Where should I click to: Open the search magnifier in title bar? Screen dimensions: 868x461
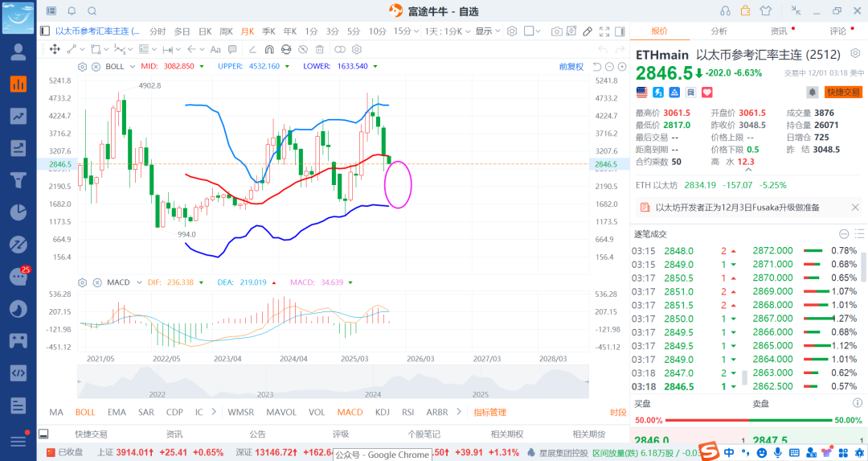tap(92, 10)
